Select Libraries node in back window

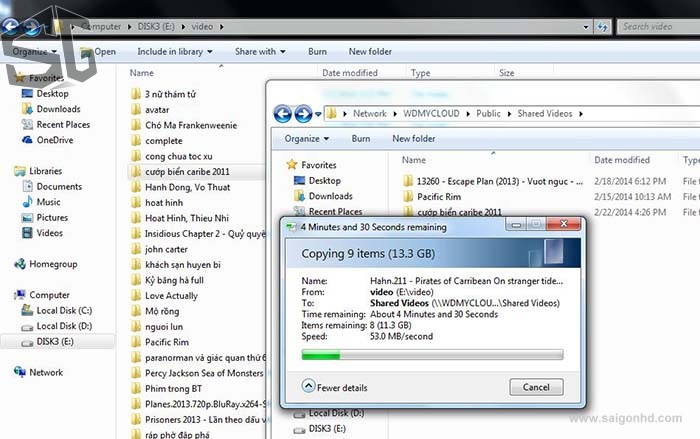point(46,171)
